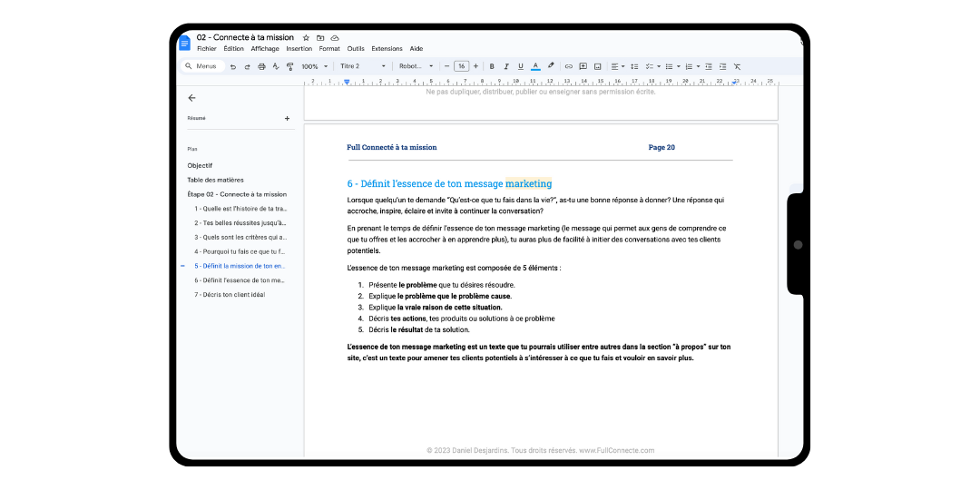This screenshot has width=980, height=490.
Task: Open the zoom 100% dropdown
Action: coord(314,66)
